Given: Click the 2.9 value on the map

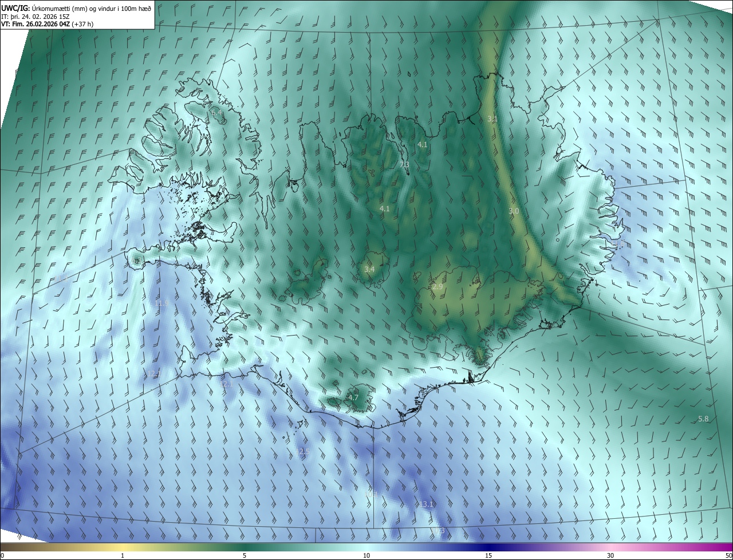Looking at the screenshot, I should [x=438, y=286].
